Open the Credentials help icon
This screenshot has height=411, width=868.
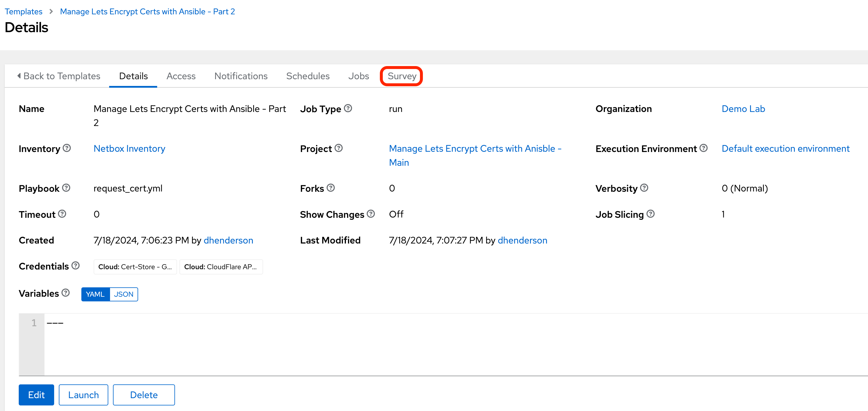coord(76,266)
